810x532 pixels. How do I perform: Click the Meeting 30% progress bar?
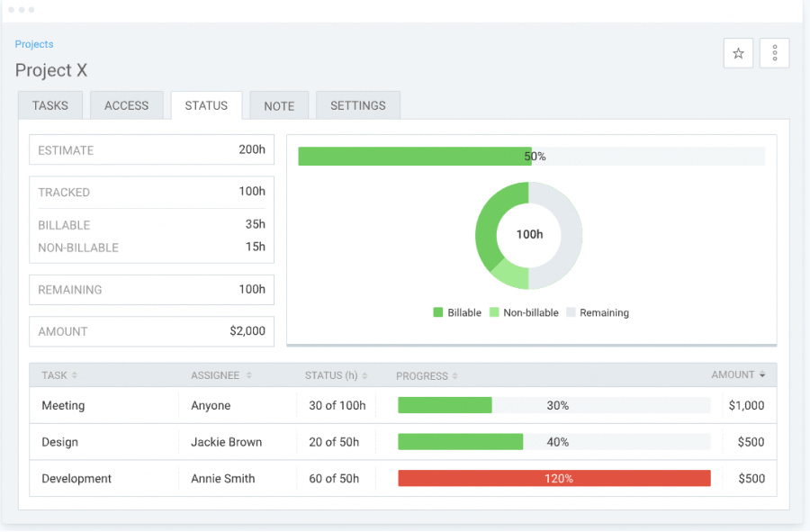pyautogui.click(x=554, y=405)
